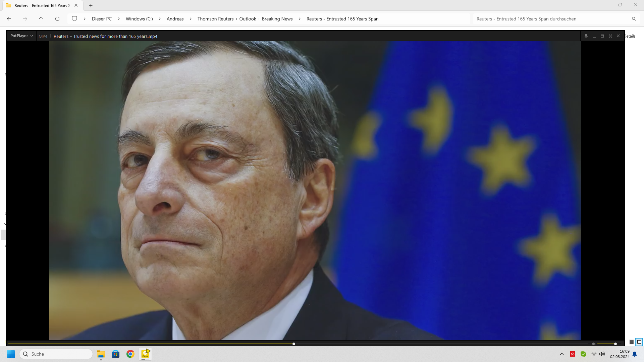Click the taskbar Suche search box
Viewport: 644px width, 362px height.
coord(56,354)
